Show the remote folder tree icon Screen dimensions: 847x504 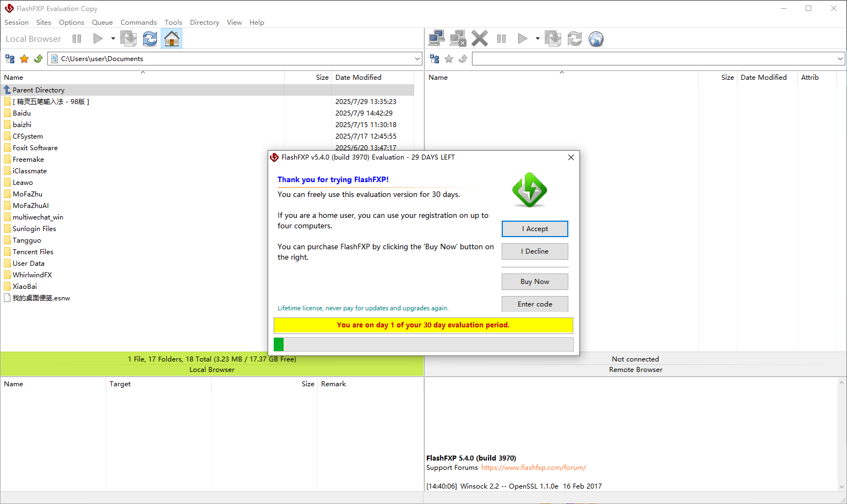click(x=435, y=59)
